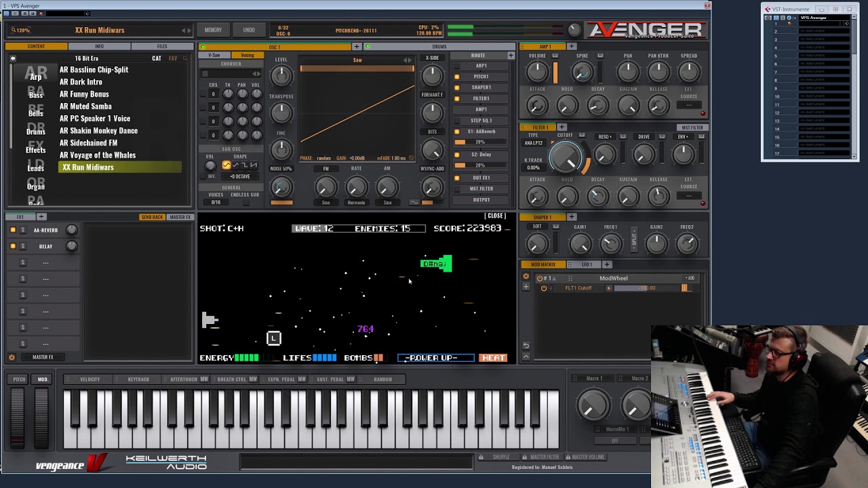
Task: Open the DRUMS oscillator tab
Action: [x=439, y=46]
